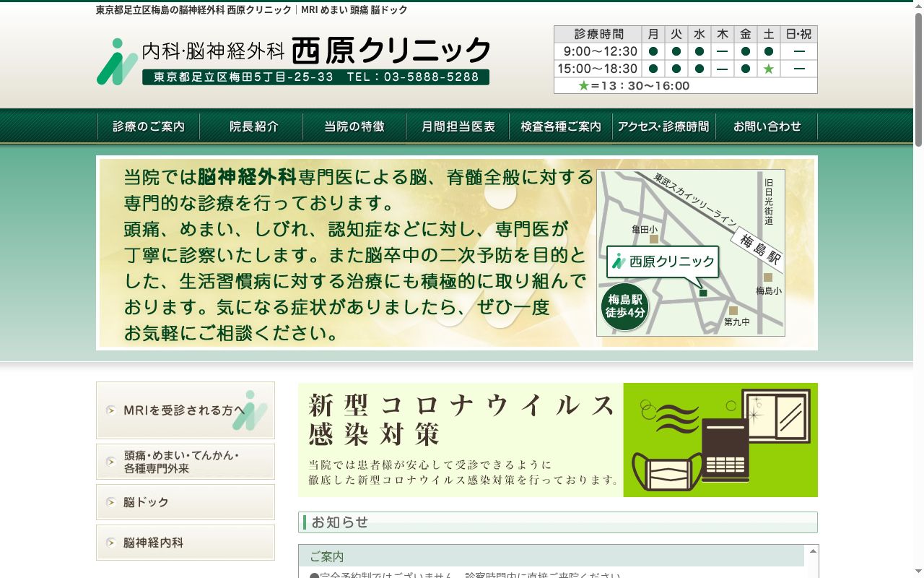Open the 脳神経内科 sidebar button
Screen dimensions: 924x578
[x=186, y=543]
